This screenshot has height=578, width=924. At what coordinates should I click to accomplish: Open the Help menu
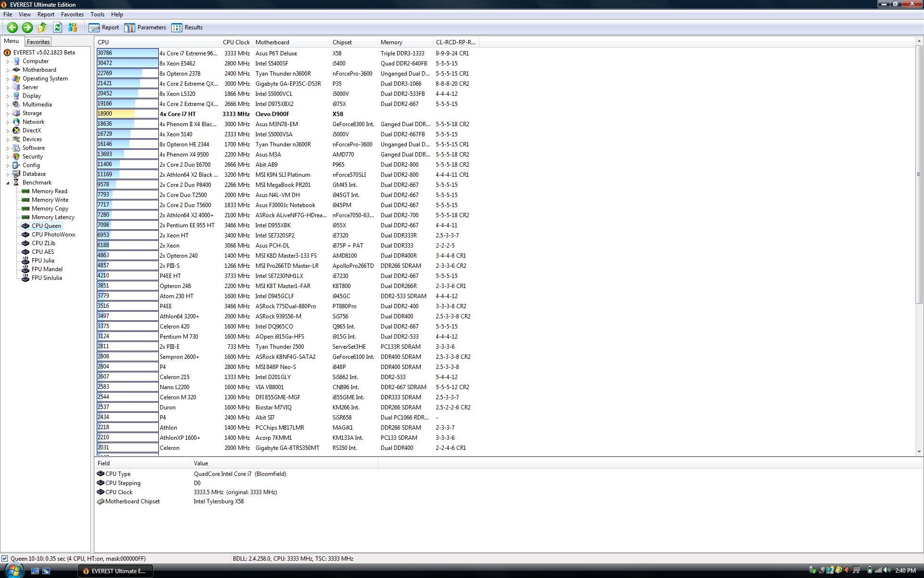117,14
